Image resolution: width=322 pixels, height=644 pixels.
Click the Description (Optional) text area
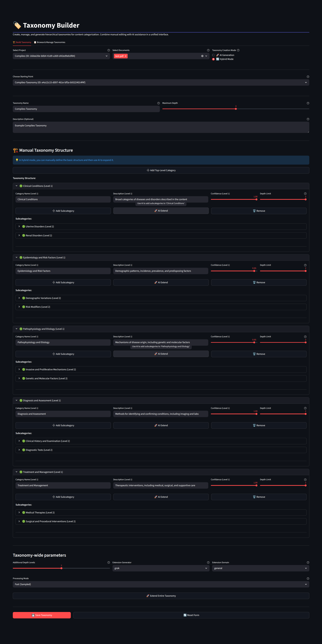pos(161,127)
